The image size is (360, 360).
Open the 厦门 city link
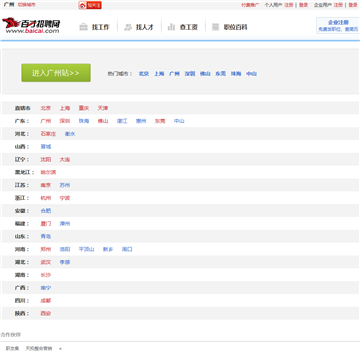click(x=46, y=224)
